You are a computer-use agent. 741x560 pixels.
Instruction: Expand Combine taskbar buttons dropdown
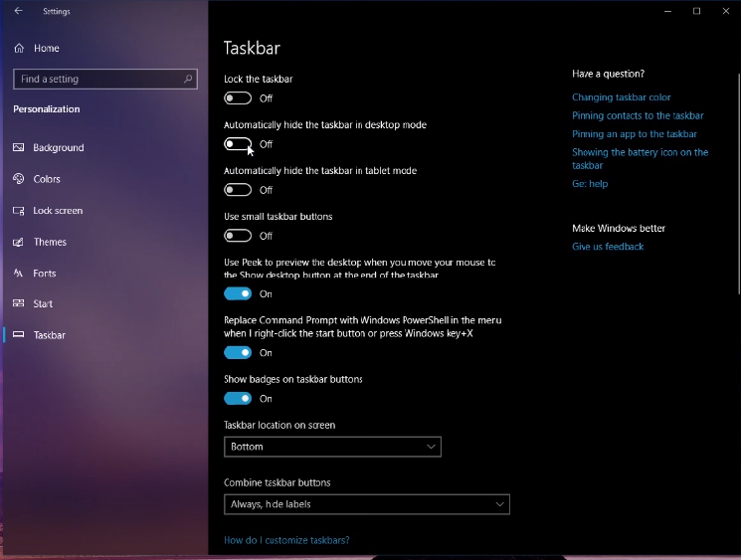[366, 504]
